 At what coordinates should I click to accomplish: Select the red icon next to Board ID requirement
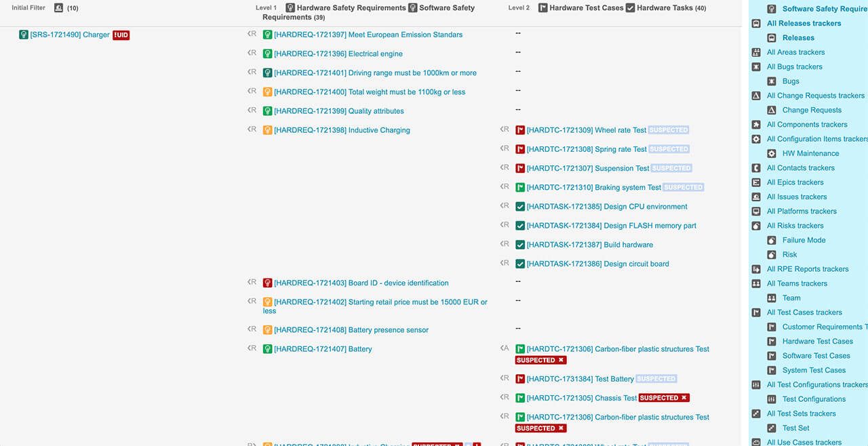tap(267, 283)
